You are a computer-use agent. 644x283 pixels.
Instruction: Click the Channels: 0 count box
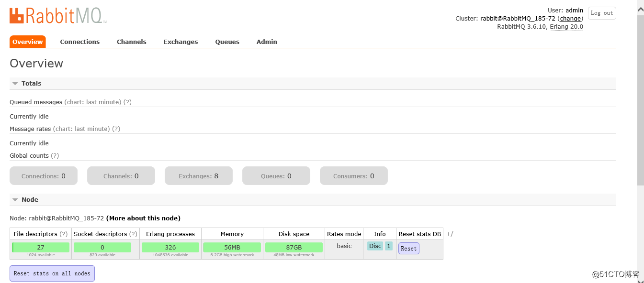pyautogui.click(x=121, y=176)
